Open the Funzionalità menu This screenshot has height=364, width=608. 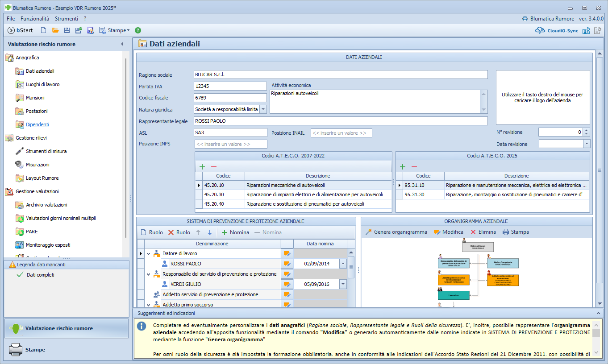(35, 19)
